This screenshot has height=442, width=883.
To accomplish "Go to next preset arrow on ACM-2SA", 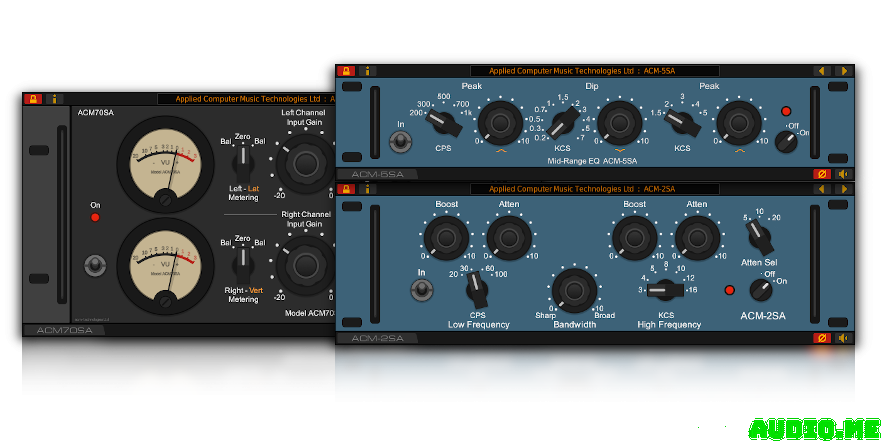I will [843, 189].
